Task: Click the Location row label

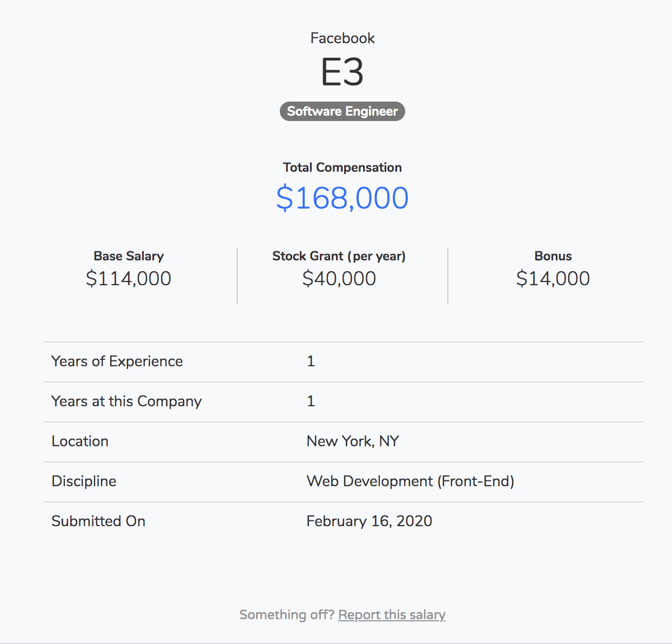Action: coord(80,441)
